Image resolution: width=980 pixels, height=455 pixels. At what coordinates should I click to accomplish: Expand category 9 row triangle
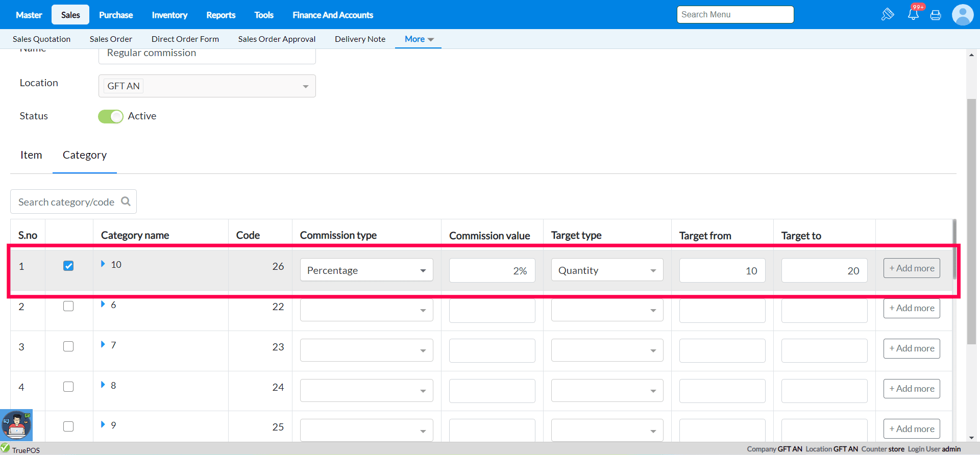click(103, 424)
